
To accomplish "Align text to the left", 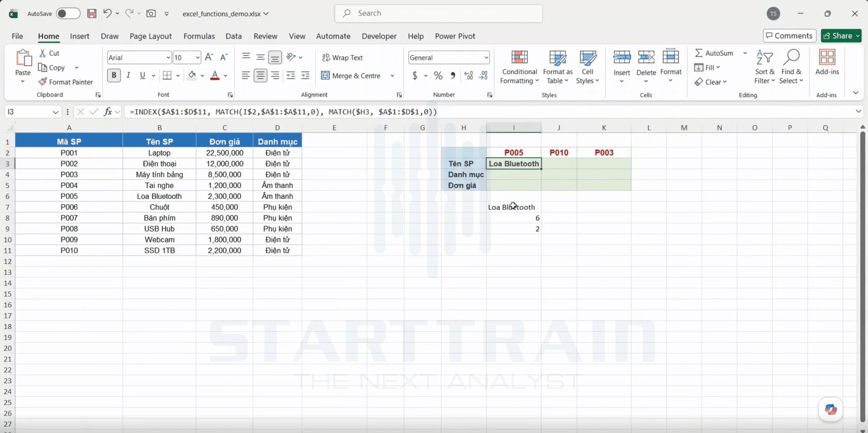I will [x=246, y=75].
